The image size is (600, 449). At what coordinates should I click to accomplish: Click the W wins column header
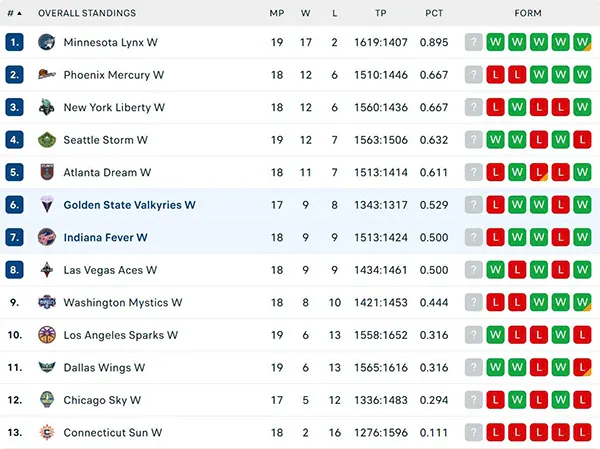[305, 13]
